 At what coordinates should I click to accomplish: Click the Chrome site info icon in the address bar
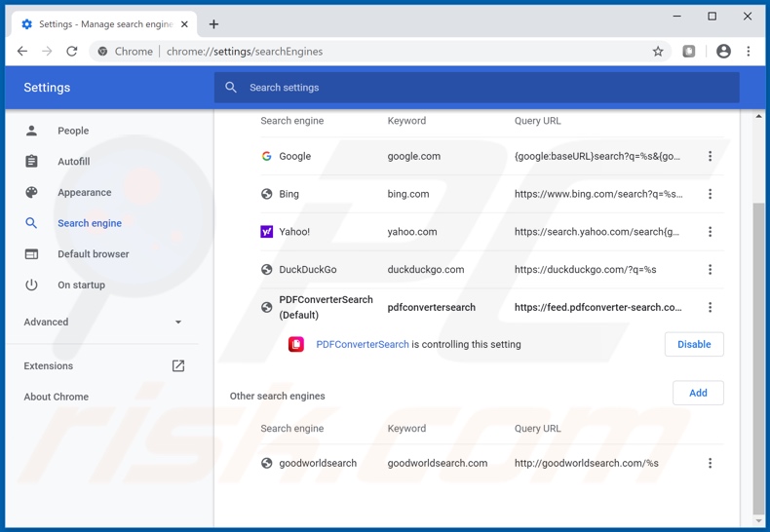[x=102, y=51]
